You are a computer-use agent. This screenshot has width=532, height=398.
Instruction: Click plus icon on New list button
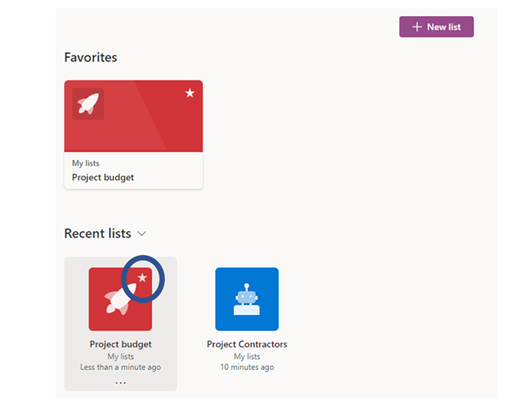click(417, 27)
